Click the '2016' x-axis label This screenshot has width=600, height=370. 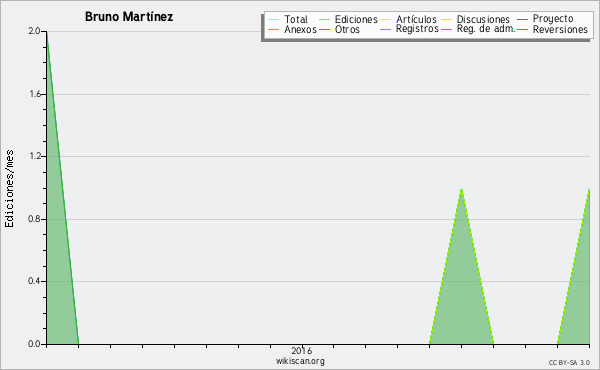tap(302, 350)
